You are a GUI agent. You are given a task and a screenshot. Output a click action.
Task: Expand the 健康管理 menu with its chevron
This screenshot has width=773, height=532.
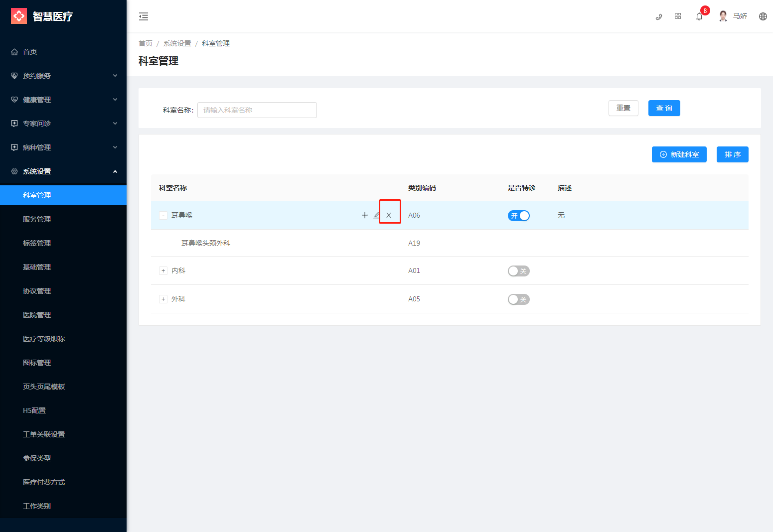(115, 100)
